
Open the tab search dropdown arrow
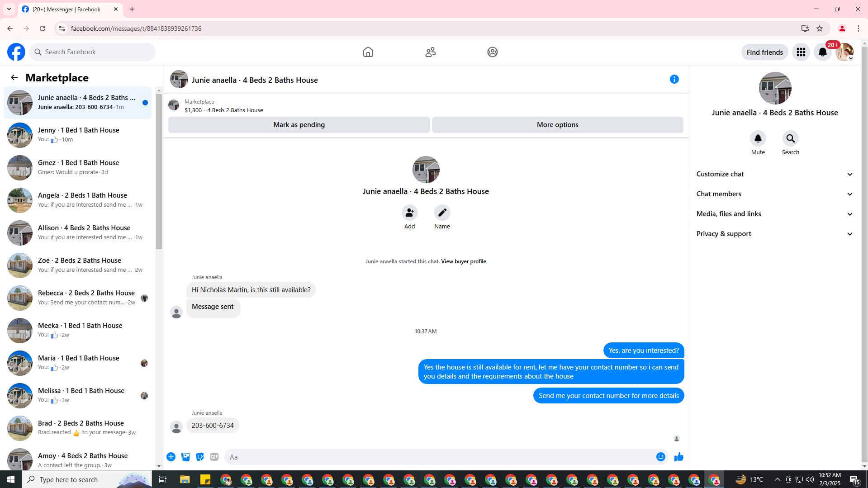[x=9, y=9]
